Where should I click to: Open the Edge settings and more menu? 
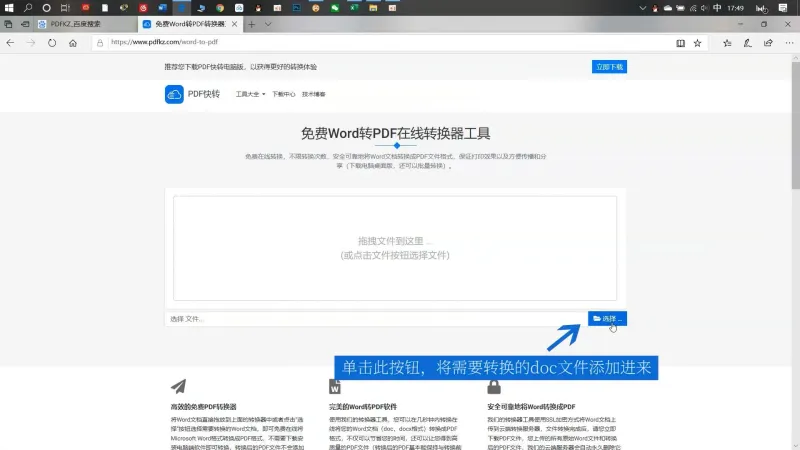789,43
